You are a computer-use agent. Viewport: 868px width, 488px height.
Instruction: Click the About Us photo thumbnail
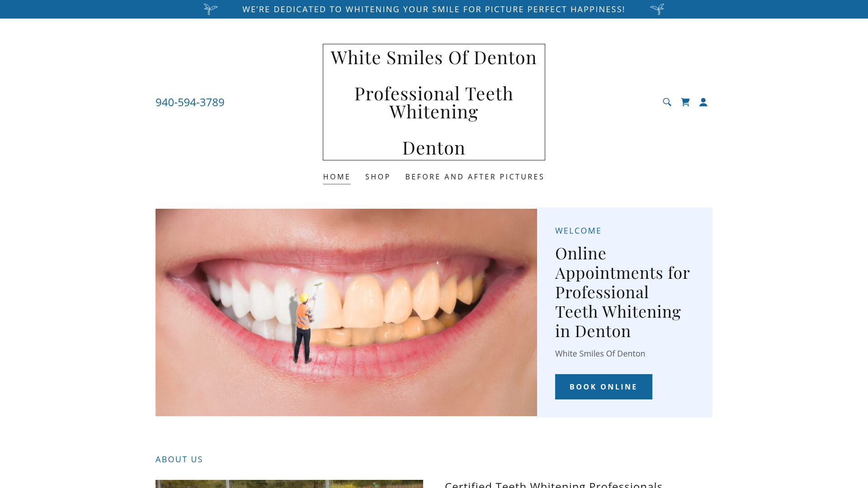[289, 483]
